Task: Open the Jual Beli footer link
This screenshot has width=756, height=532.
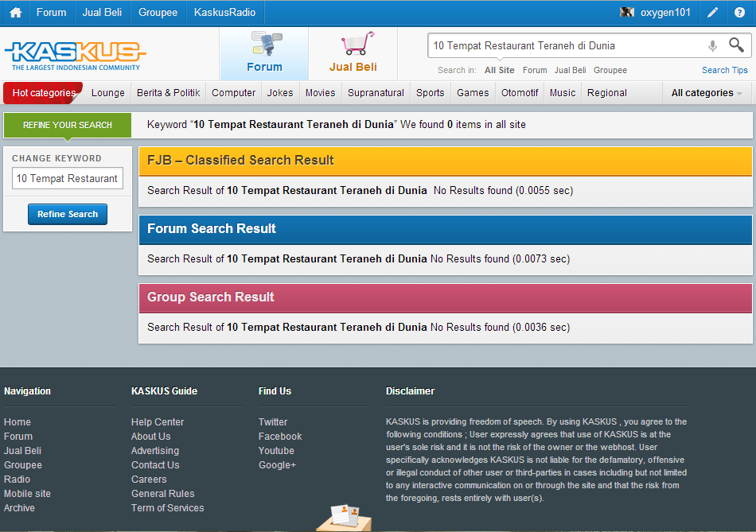Action: [22, 451]
